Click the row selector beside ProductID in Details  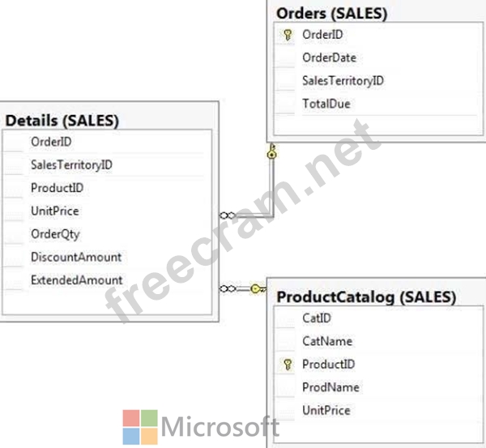[x=13, y=188]
